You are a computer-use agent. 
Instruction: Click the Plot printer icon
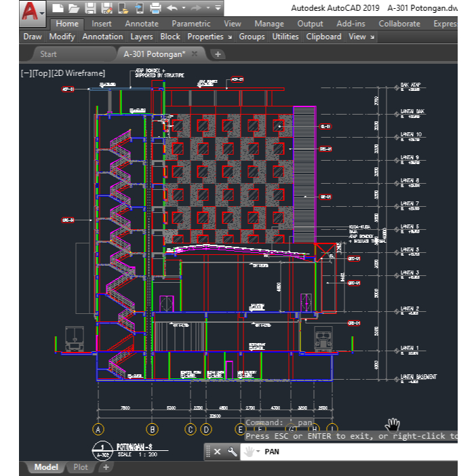click(x=155, y=8)
